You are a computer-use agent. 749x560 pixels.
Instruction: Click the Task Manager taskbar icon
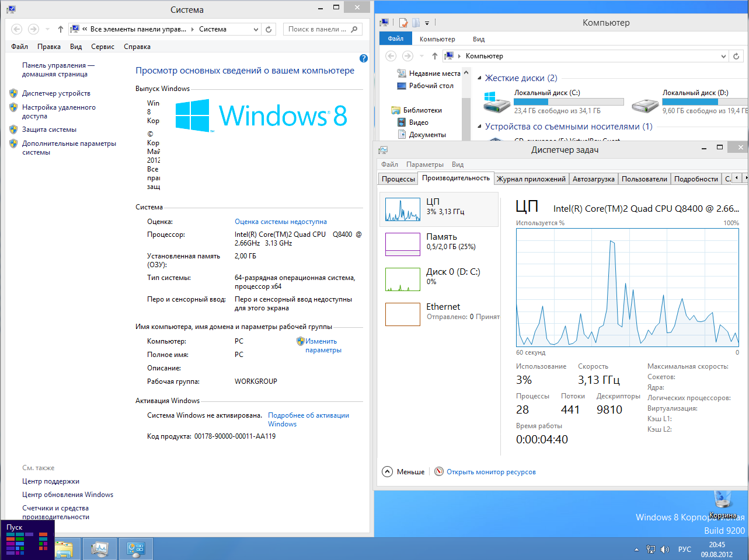[x=100, y=549]
